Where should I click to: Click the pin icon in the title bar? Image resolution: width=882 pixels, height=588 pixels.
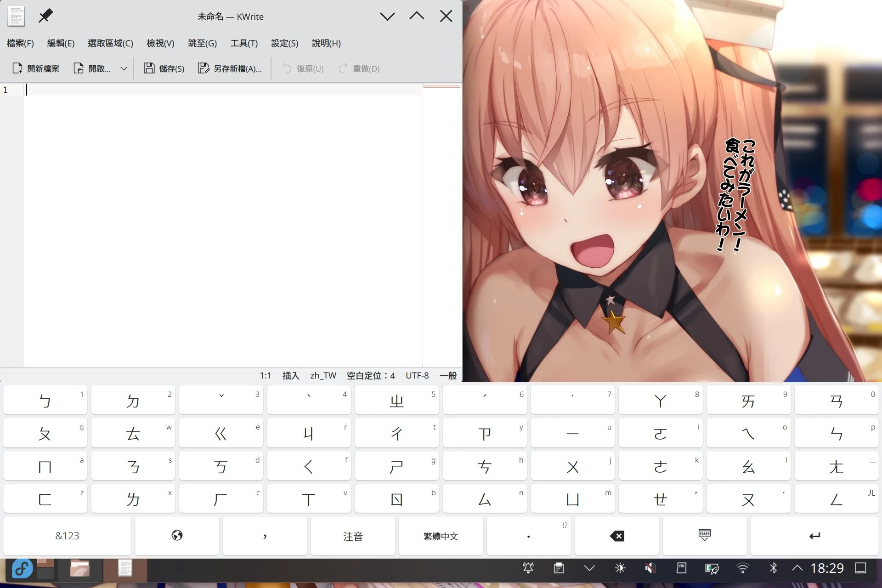click(x=45, y=16)
